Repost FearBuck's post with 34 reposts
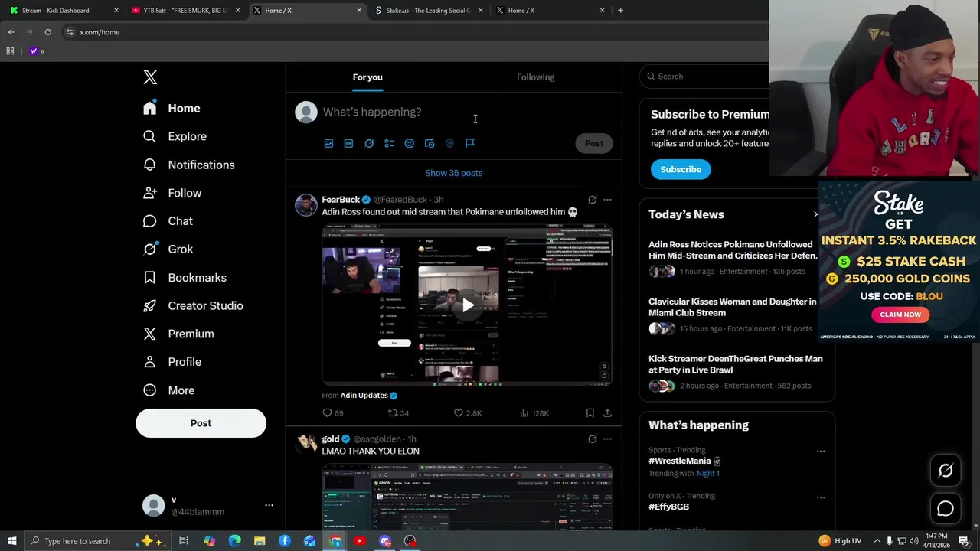 [x=398, y=413]
